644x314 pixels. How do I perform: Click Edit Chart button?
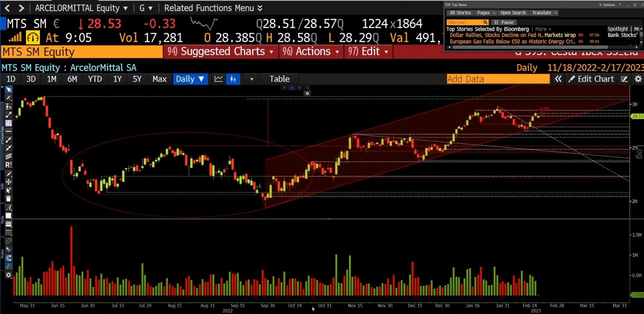coord(591,79)
